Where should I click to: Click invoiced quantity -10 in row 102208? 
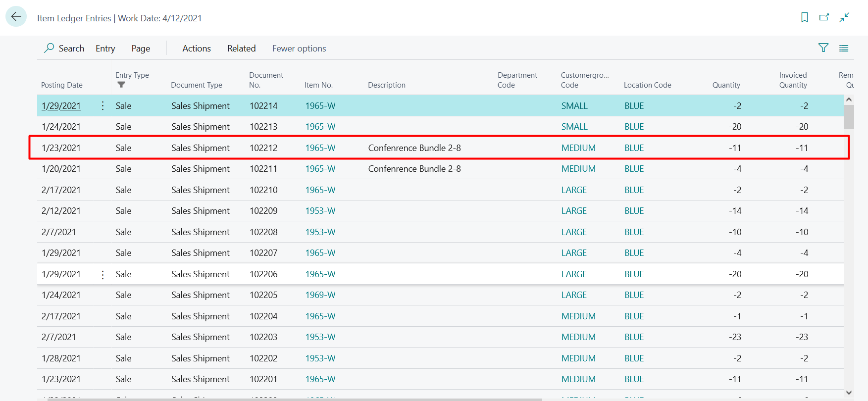pyautogui.click(x=802, y=232)
